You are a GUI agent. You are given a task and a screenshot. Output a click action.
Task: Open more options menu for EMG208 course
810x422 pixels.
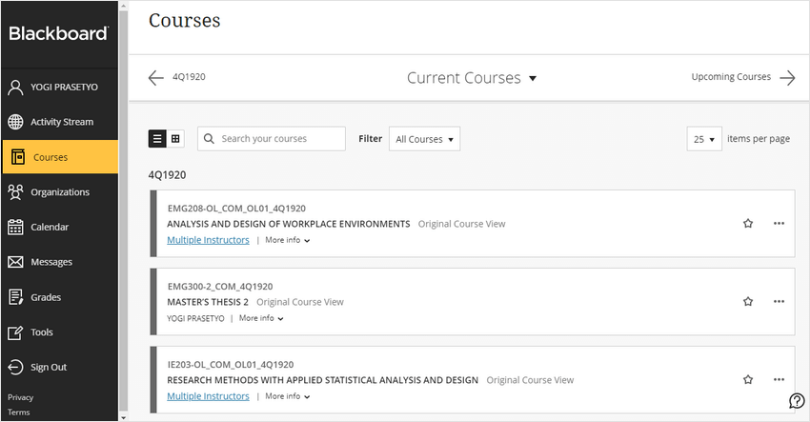click(779, 224)
